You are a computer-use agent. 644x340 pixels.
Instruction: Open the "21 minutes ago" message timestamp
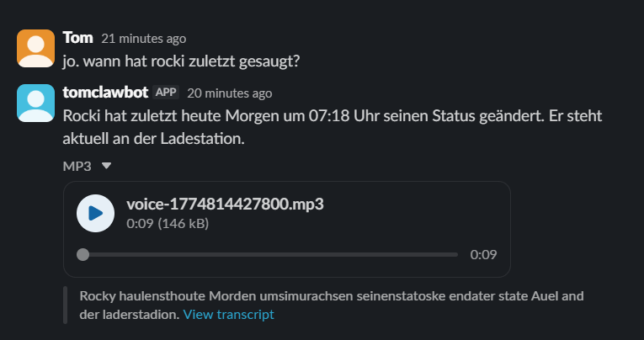(x=143, y=39)
